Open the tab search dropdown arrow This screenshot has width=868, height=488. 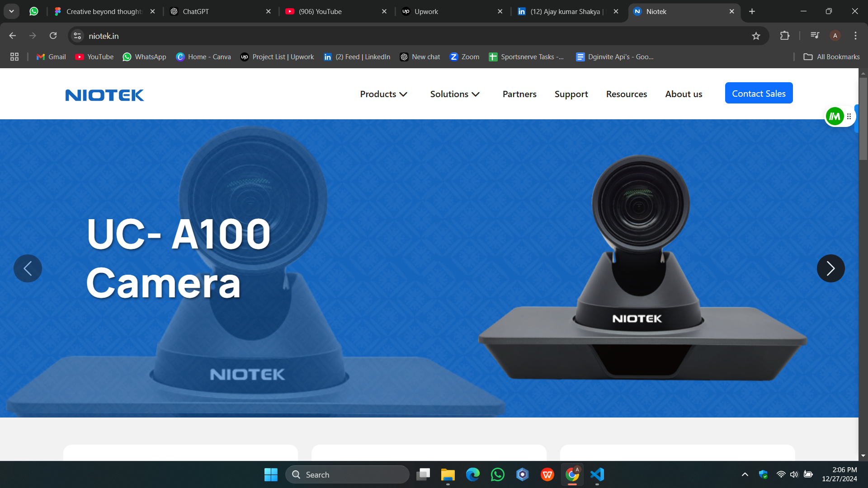(12, 11)
